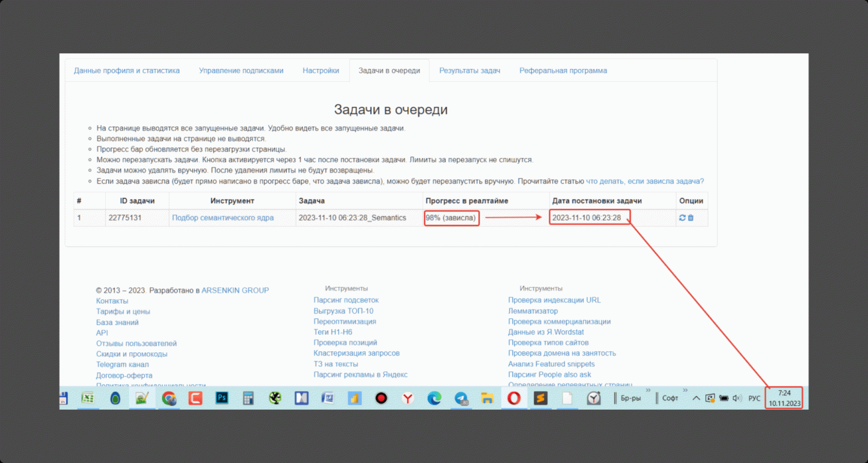Open the Calculator taskbar icon
Screen dimensions: 868x463
coord(248,398)
